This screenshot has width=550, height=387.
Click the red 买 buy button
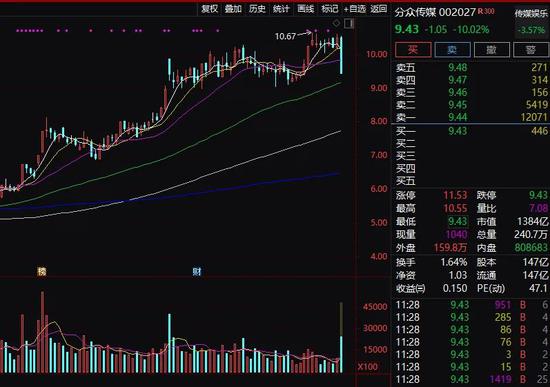(x=413, y=50)
